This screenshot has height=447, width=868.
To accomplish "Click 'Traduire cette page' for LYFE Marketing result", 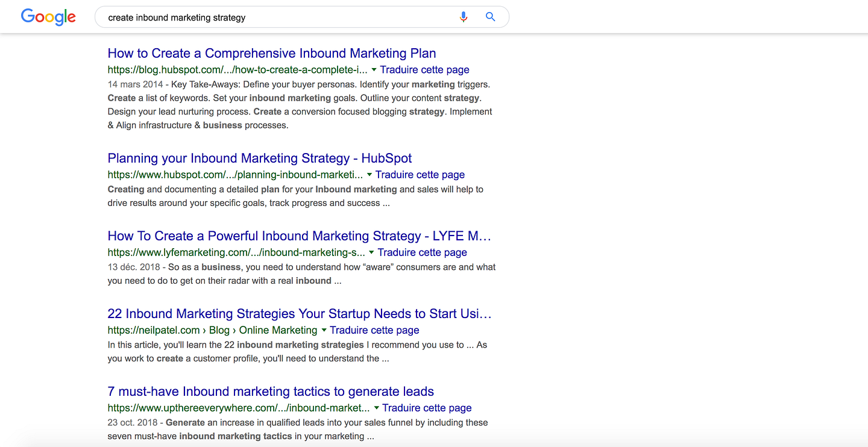I will click(422, 252).
